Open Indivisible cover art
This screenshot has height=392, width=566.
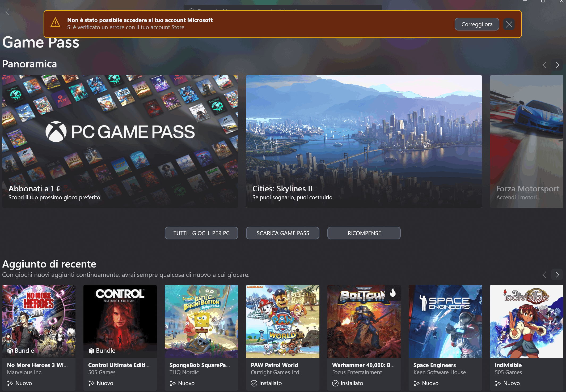(x=527, y=321)
